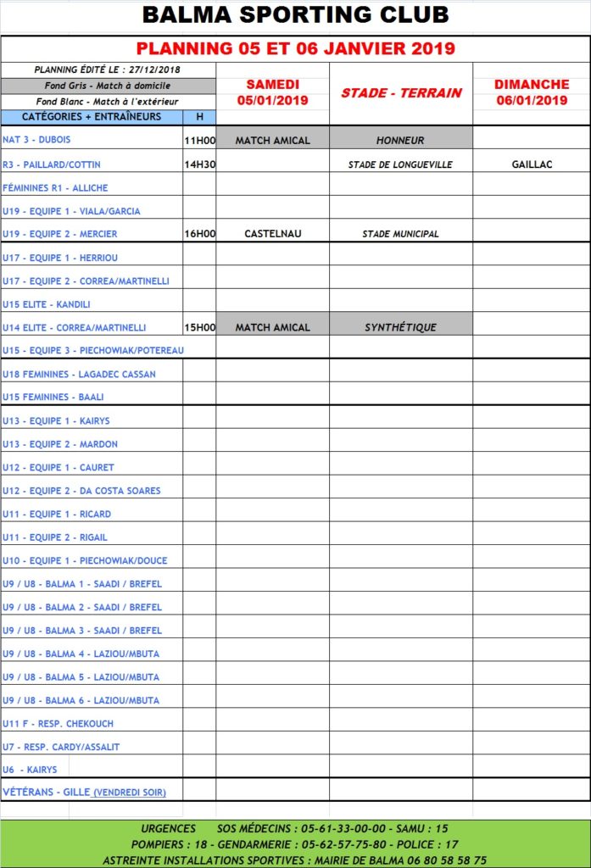Viewport: 591px width, 868px height.
Task: Open the underlined VENDREDI SOIR link
Action: (x=129, y=793)
